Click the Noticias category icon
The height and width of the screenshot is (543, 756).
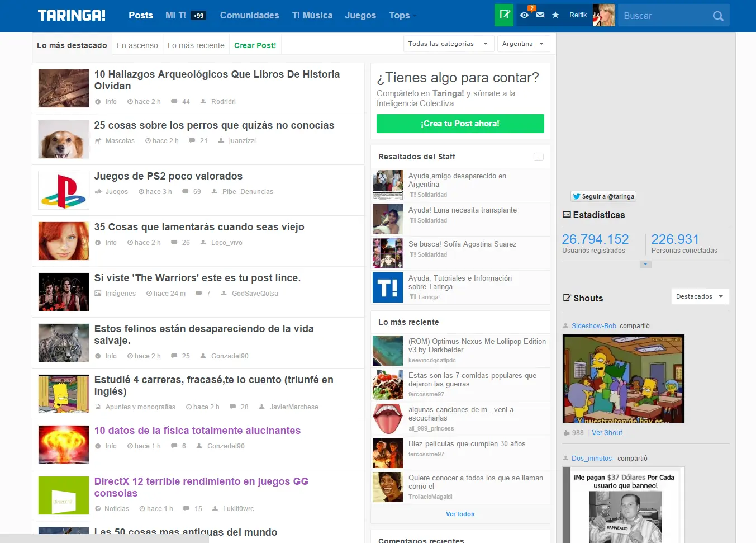coord(98,509)
